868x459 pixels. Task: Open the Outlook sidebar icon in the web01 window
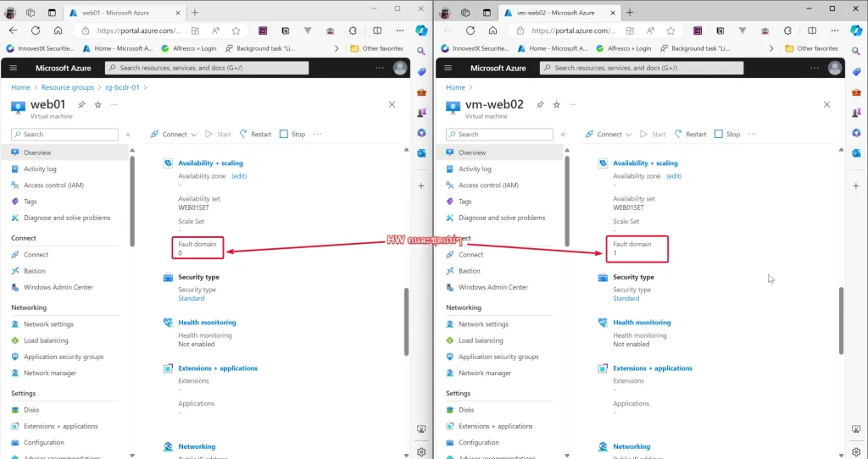click(421, 153)
